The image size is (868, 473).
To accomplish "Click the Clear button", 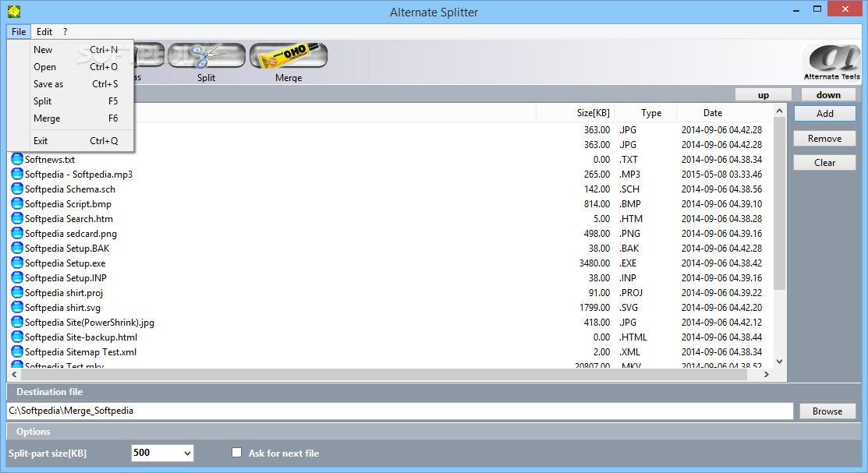I will click(x=825, y=163).
